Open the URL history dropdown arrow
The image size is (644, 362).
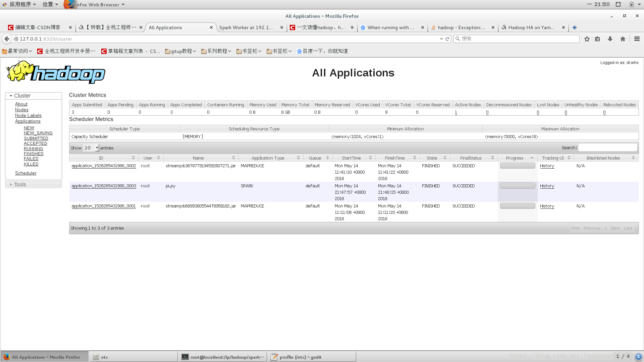[441, 39]
